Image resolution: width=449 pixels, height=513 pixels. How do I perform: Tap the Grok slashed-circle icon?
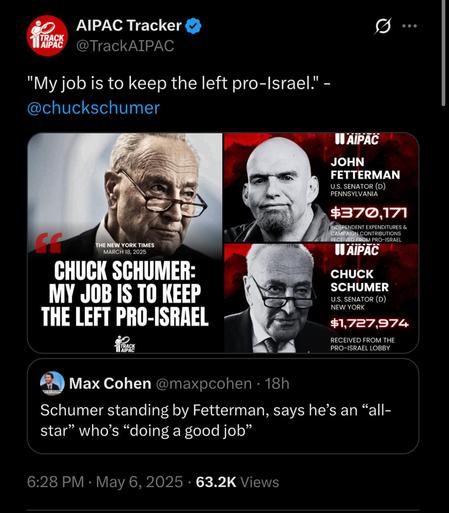coord(383,26)
